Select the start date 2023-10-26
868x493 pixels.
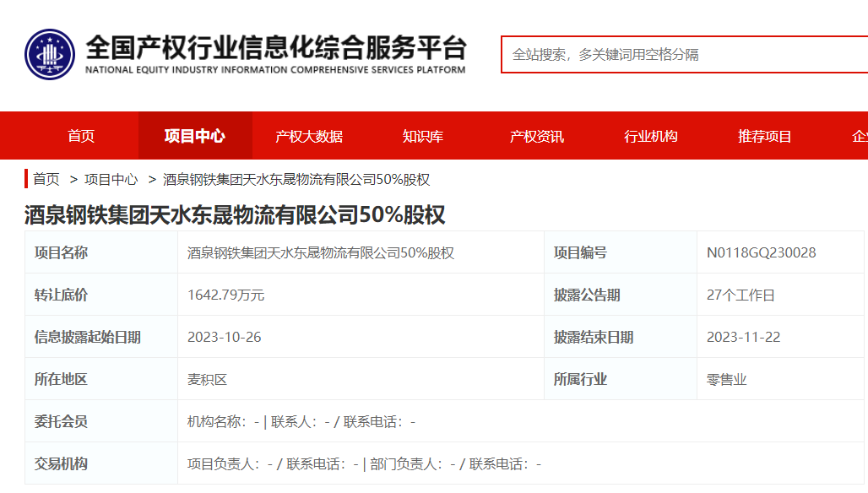pos(225,337)
